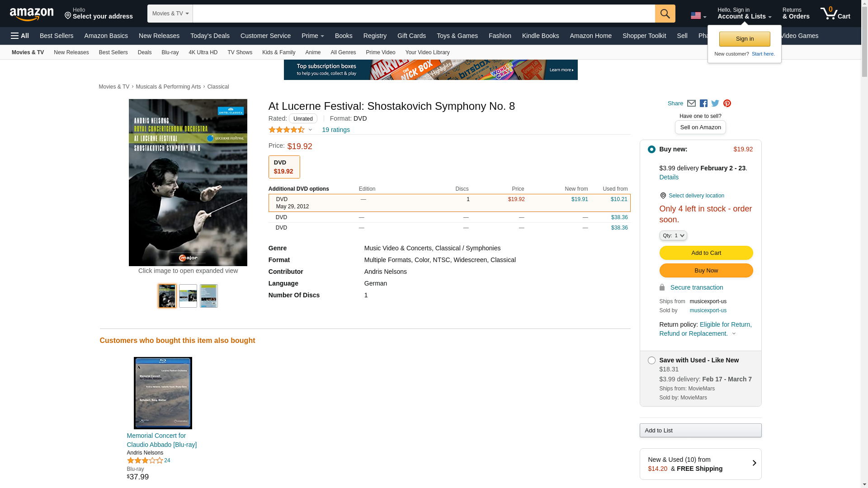Share on Twitter icon
Viewport: 868px width, 488px height.
click(x=715, y=103)
